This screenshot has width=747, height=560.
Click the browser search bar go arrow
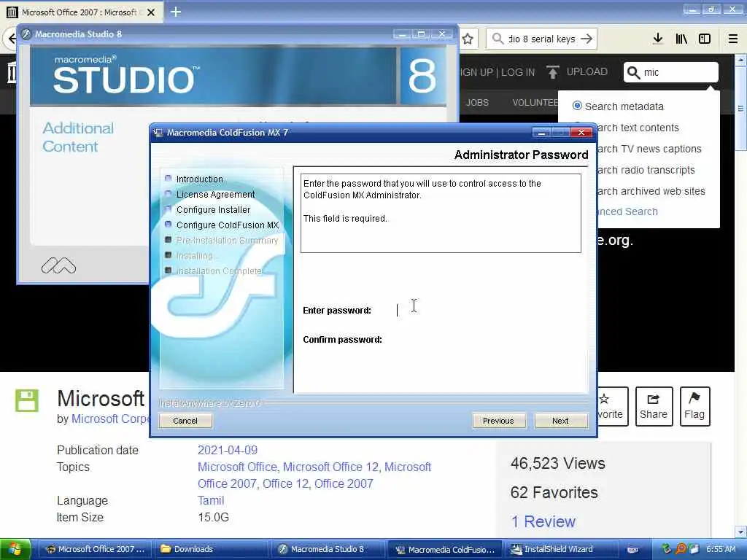tap(587, 39)
